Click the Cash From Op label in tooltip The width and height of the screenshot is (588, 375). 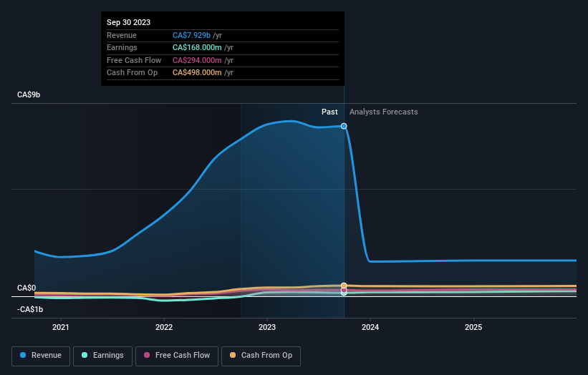point(132,73)
